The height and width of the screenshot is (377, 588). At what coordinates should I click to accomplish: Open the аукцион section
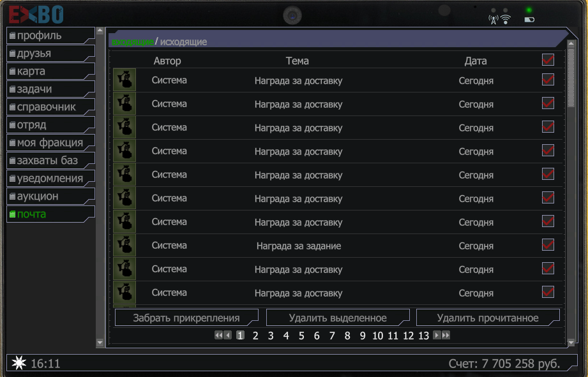tap(50, 196)
